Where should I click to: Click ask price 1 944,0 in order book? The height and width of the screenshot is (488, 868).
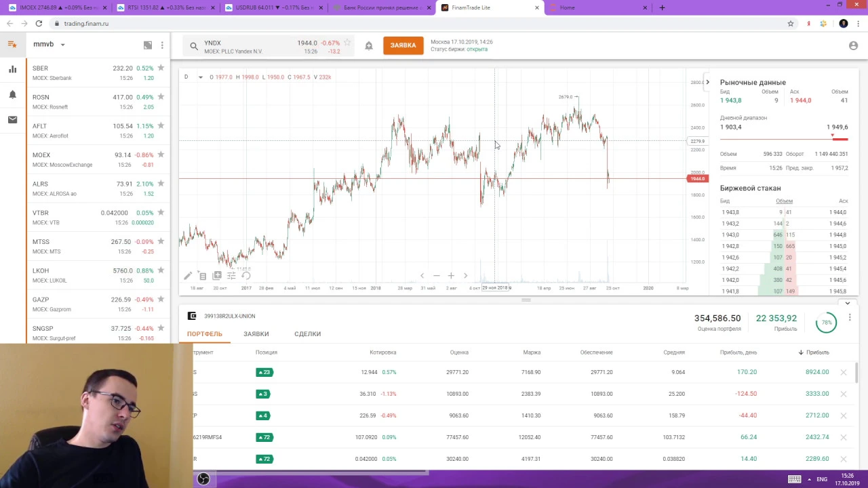point(837,212)
